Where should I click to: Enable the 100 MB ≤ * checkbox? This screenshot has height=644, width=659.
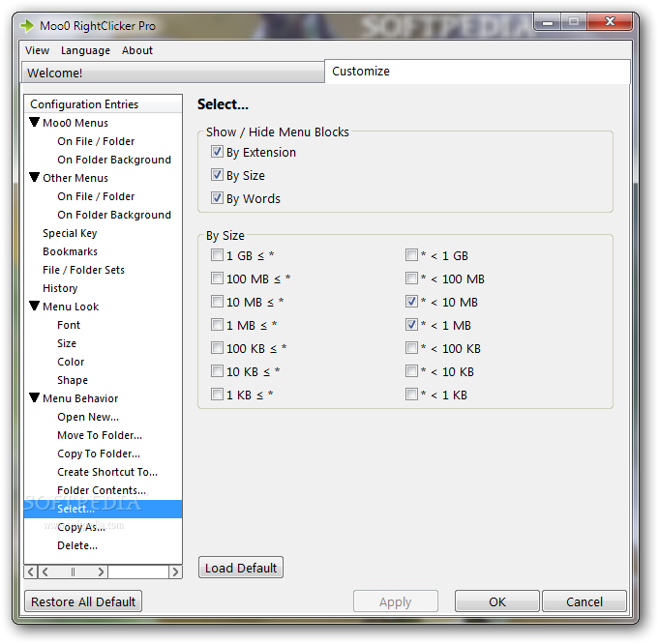click(217, 278)
